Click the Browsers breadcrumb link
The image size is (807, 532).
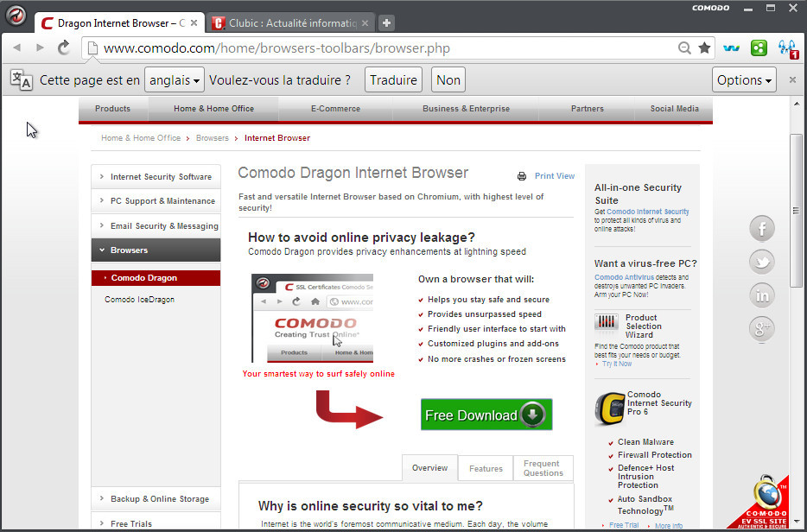coord(212,138)
